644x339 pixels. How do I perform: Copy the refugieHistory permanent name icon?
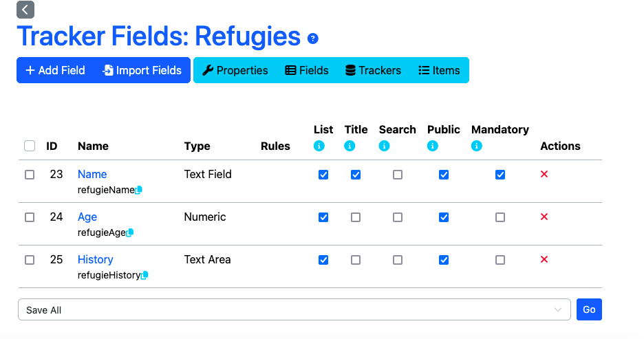pos(144,275)
